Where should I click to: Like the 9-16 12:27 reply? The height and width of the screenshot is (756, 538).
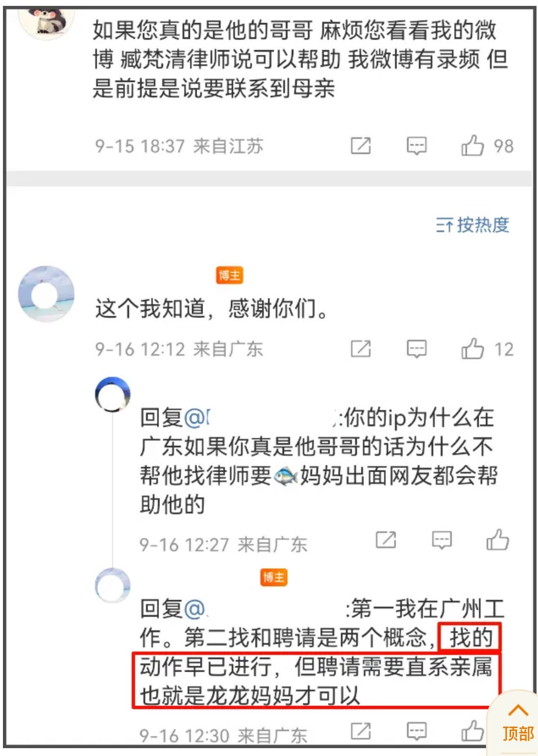[x=497, y=540]
